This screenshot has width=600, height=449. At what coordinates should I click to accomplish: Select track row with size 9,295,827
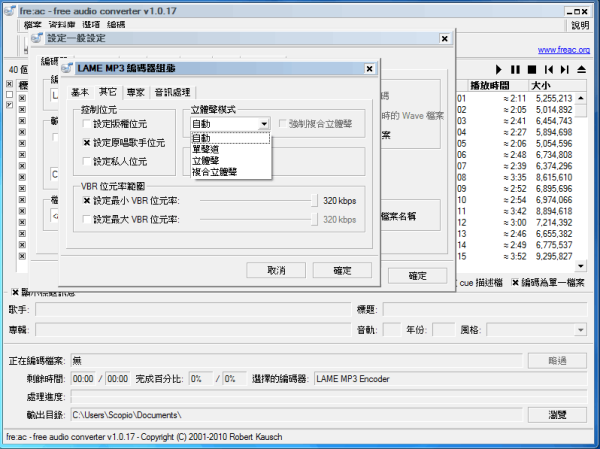coord(515,256)
